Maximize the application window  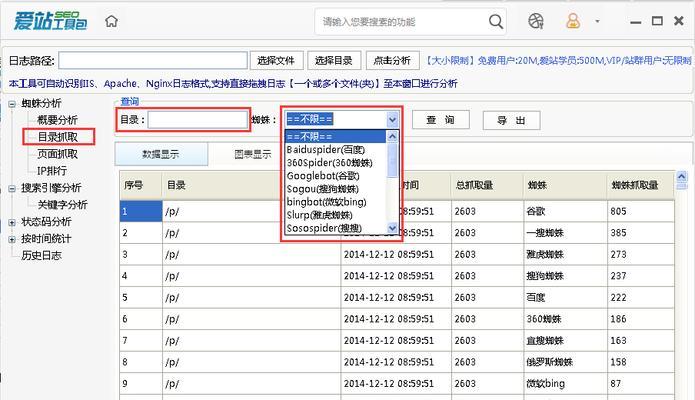(657, 21)
